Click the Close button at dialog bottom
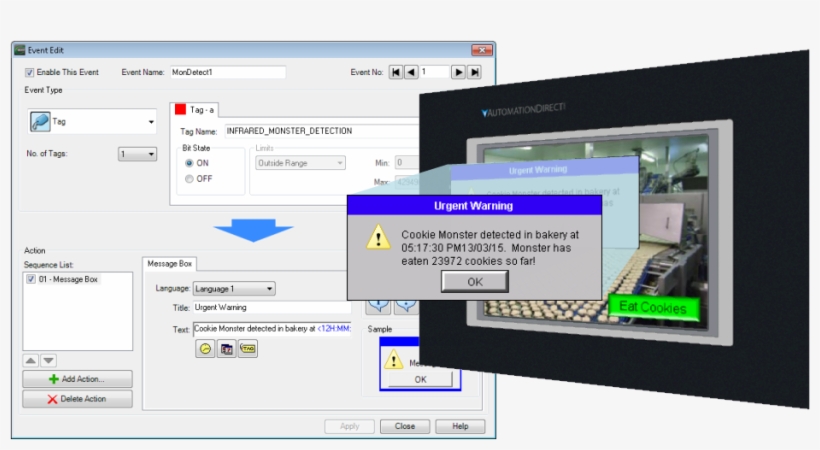 tap(405, 426)
